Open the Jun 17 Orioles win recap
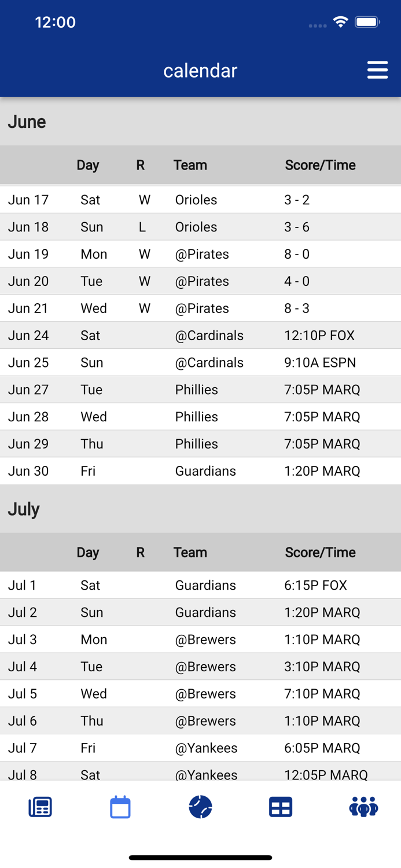Image resolution: width=401 pixels, height=868 pixels. tap(200, 200)
